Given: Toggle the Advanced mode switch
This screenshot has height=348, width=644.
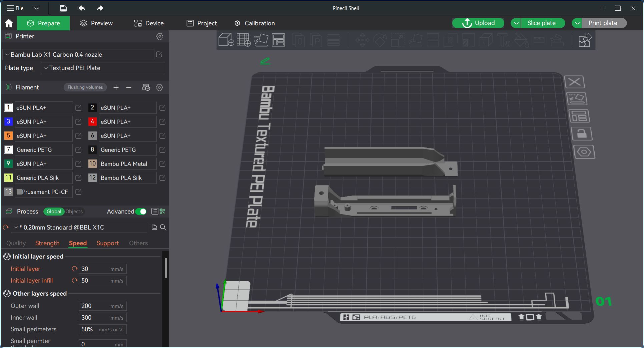Looking at the screenshot, I should pos(141,212).
